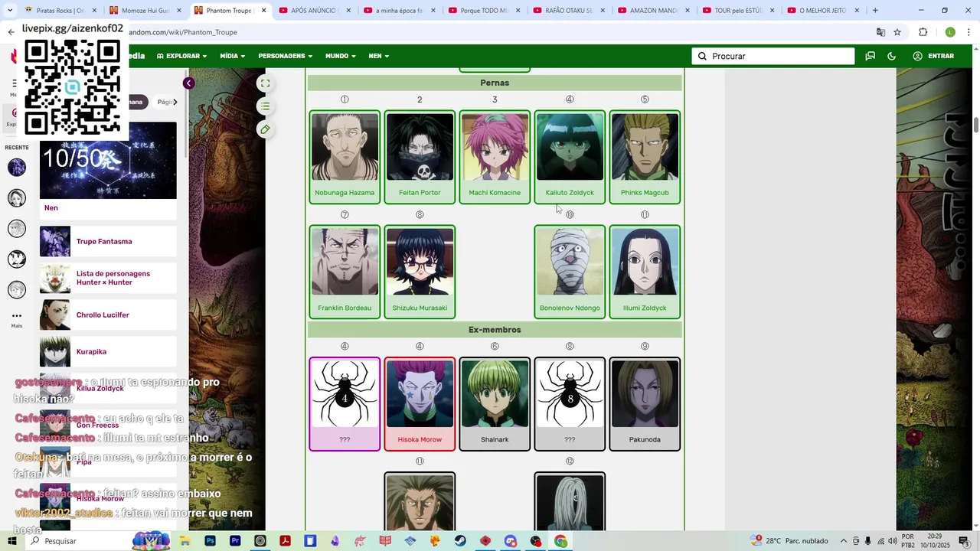Viewport: 980px width, 551px height.
Task: Open Adobe Acrobat taskbar icon
Action: [285, 541]
